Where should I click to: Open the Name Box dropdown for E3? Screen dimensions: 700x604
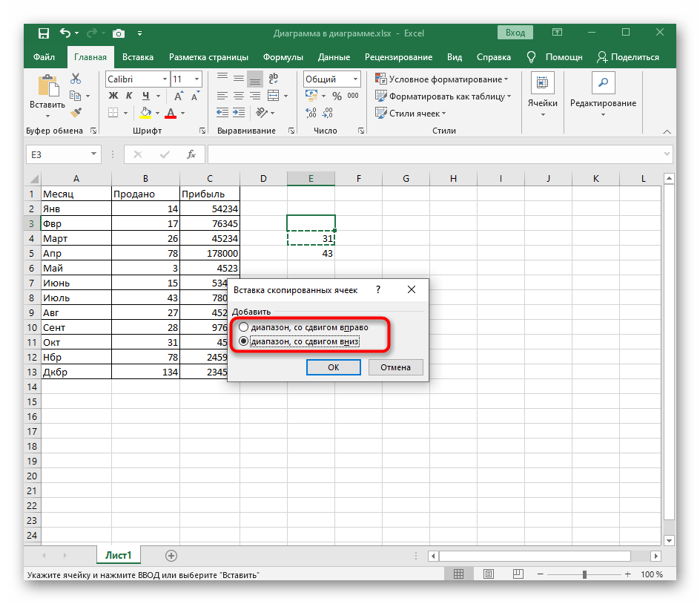pos(94,154)
